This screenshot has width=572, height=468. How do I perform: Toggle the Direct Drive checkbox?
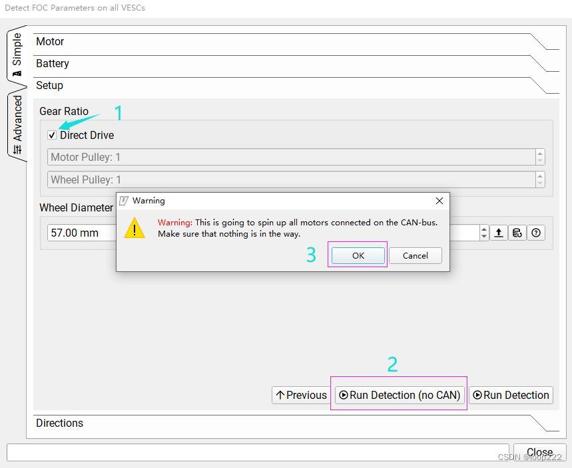52,135
